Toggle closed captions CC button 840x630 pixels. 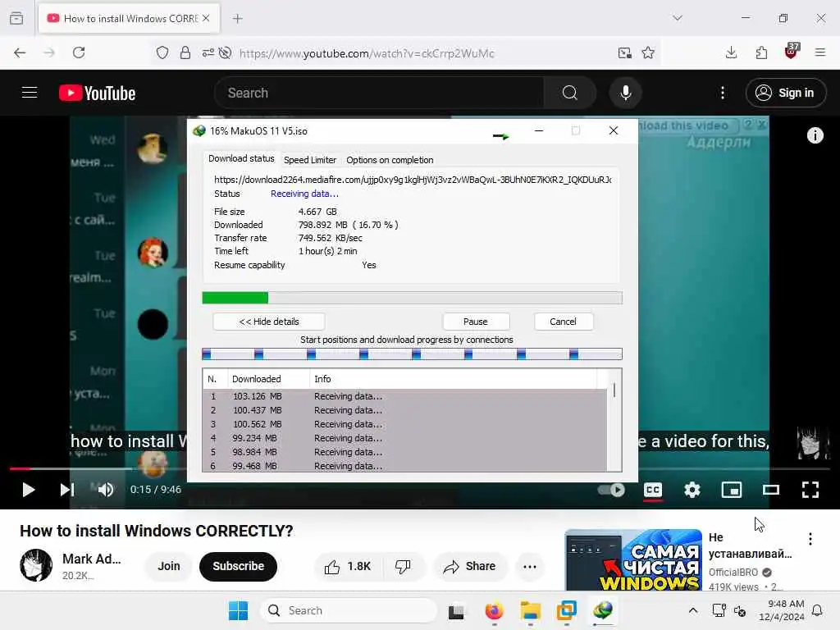point(652,490)
